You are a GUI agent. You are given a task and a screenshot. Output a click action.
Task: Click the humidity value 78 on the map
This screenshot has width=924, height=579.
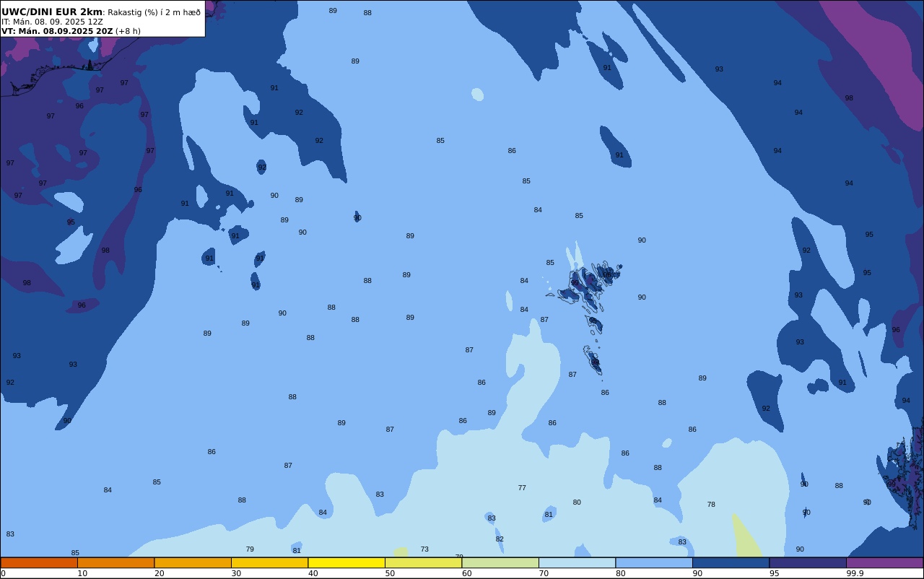(x=711, y=505)
